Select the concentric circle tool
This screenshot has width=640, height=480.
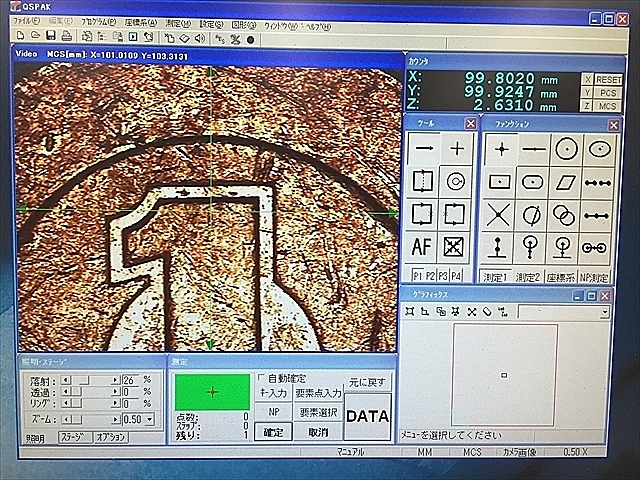(456, 181)
